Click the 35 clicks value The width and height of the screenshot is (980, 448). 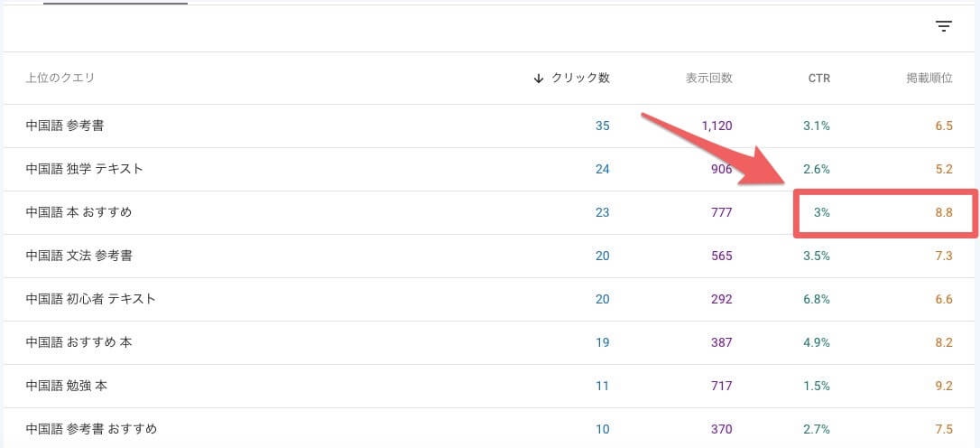coord(603,126)
